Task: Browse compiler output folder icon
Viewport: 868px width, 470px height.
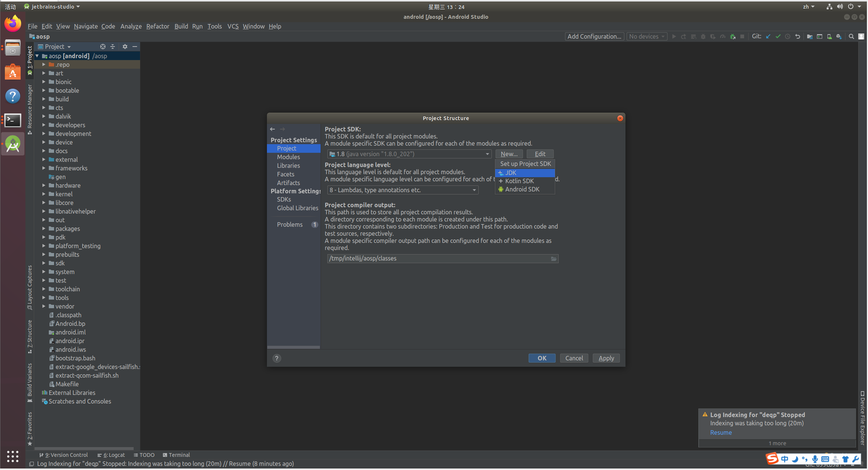Action: tap(553, 259)
